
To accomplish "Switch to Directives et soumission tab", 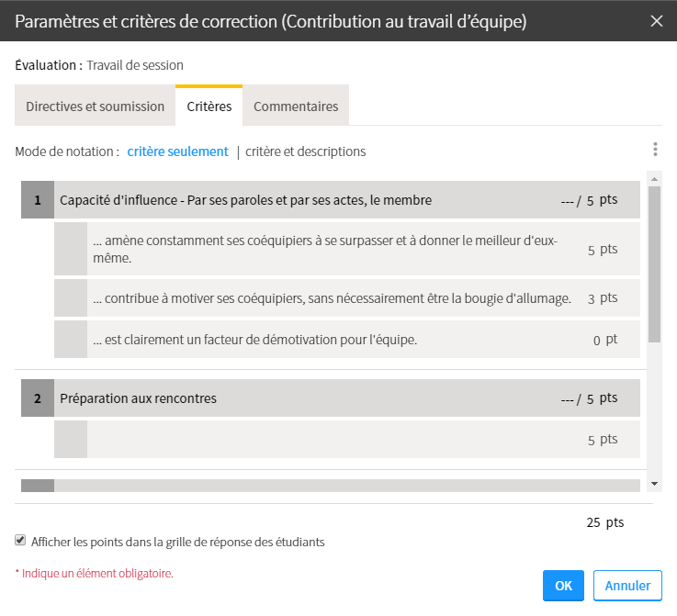I will (x=95, y=106).
